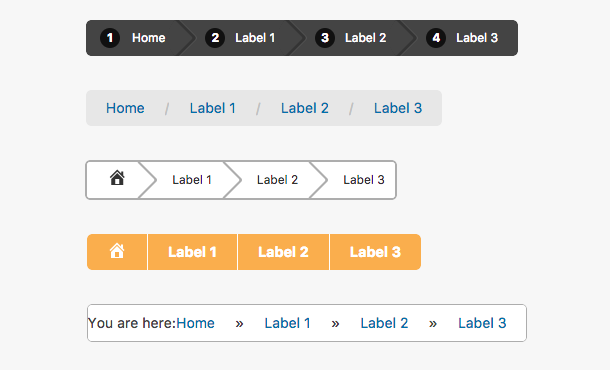Image resolution: width=610 pixels, height=370 pixels.
Task: Follow Home link after 'You are here:'
Action: click(196, 323)
